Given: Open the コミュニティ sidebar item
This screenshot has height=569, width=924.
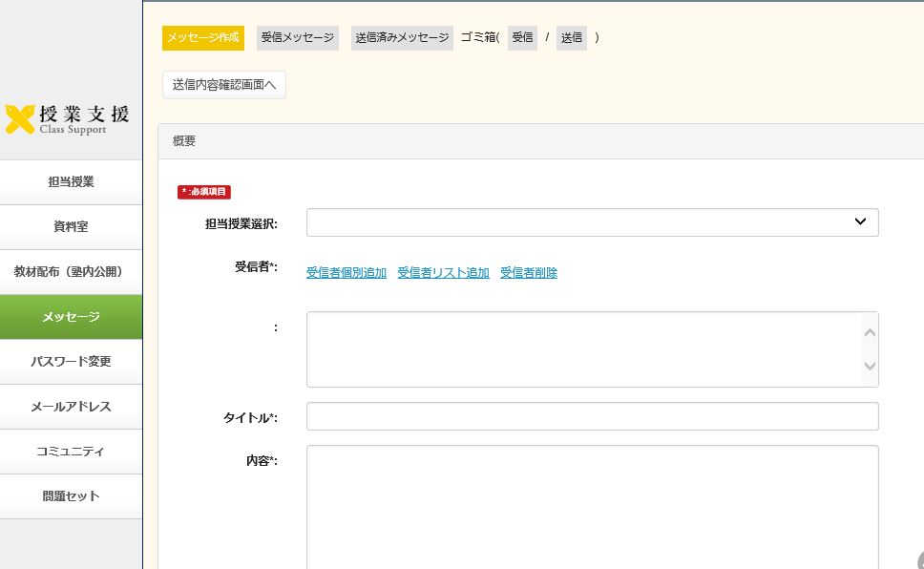Looking at the screenshot, I should 71,452.
